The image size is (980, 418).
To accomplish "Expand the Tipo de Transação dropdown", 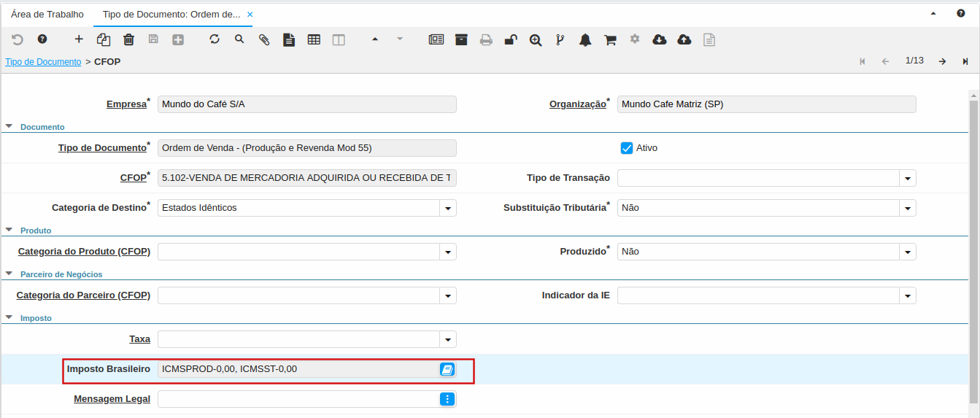I will pyautogui.click(x=908, y=178).
